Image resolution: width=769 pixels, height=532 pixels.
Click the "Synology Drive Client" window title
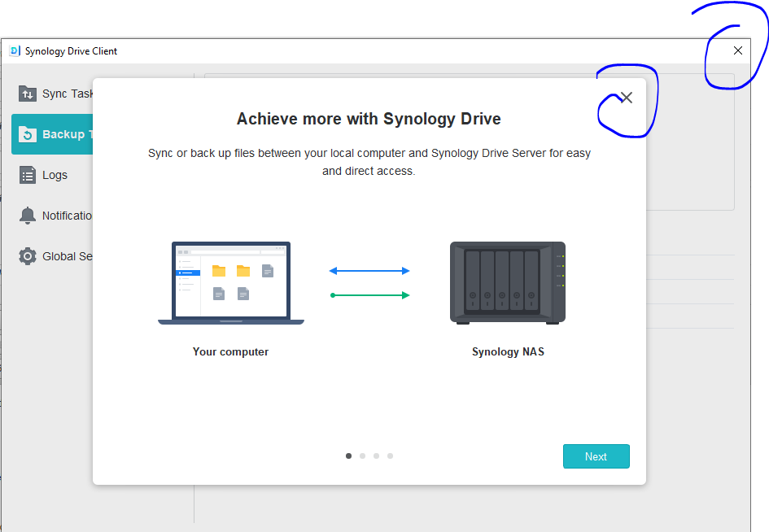(x=71, y=51)
